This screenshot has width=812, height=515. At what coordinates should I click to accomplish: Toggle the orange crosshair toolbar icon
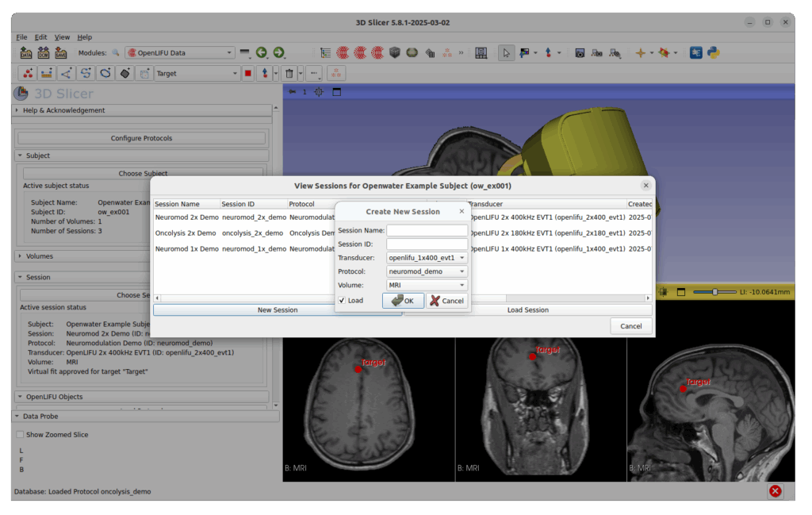point(641,53)
